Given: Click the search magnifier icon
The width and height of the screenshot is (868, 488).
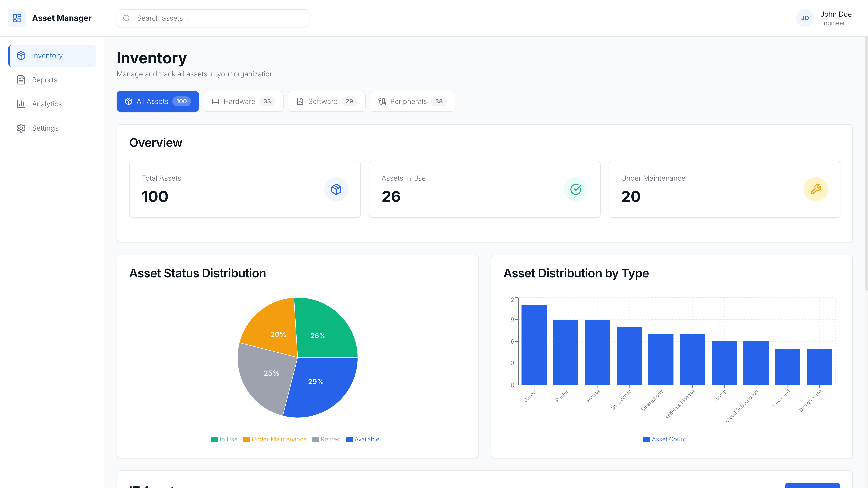Looking at the screenshot, I should pyautogui.click(x=127, y=18).
